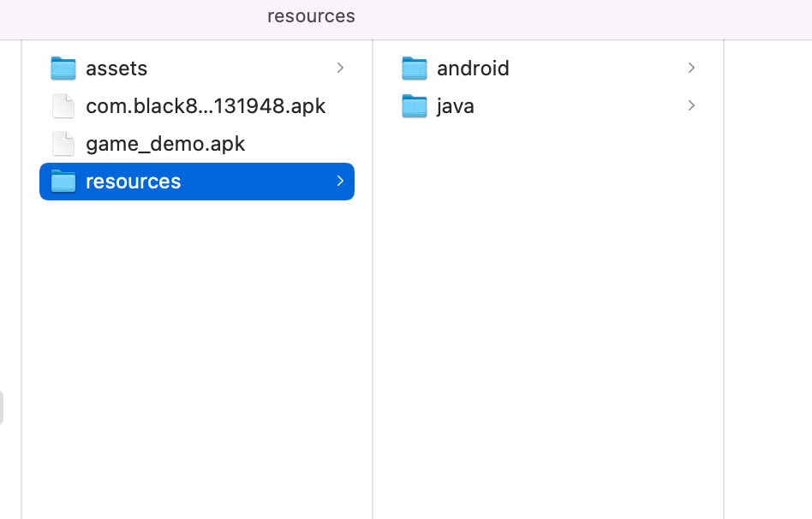The height and width of the screenshot is (519, 812).
Task: Click empty space below the java folder
Action: (x=548, y=311)
